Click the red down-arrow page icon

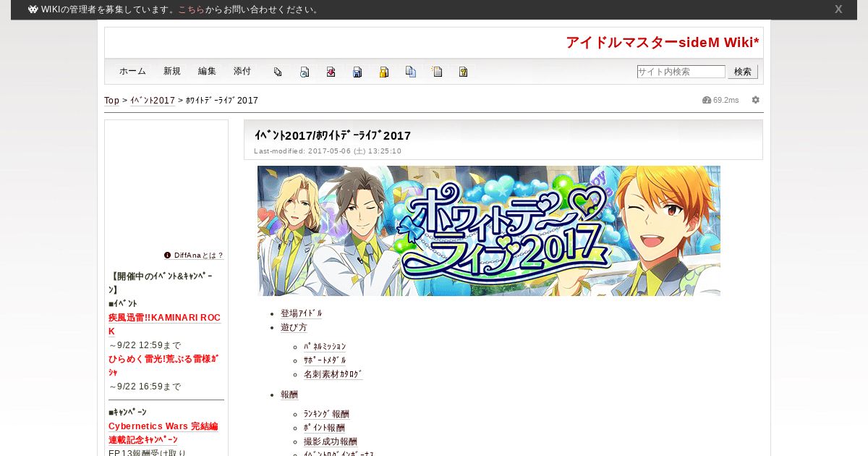click(x=331, y=72)
